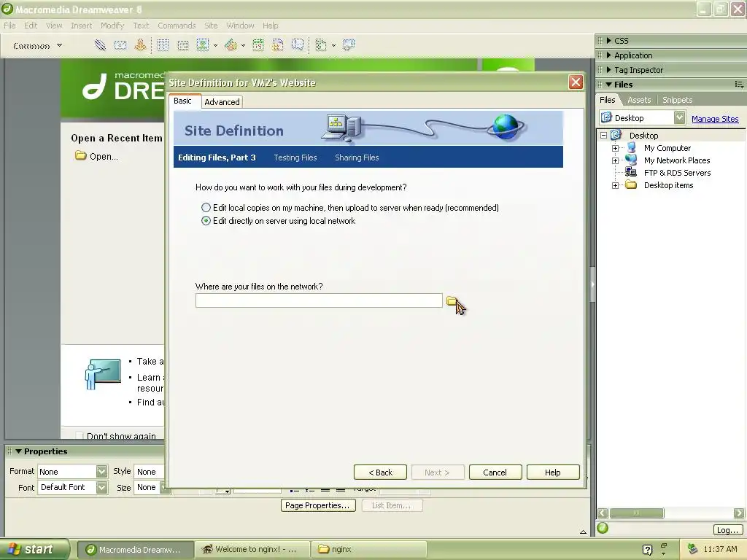Click the Testing Files wizard step
The image size is (747, 560).
coord(295,157)
